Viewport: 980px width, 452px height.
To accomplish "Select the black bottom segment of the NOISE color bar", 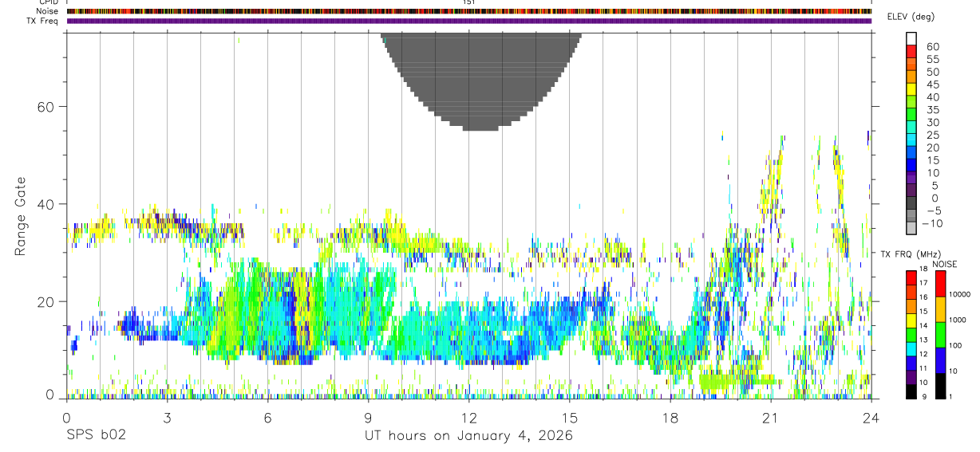I will pyautogui.click(x=940, y=386).
